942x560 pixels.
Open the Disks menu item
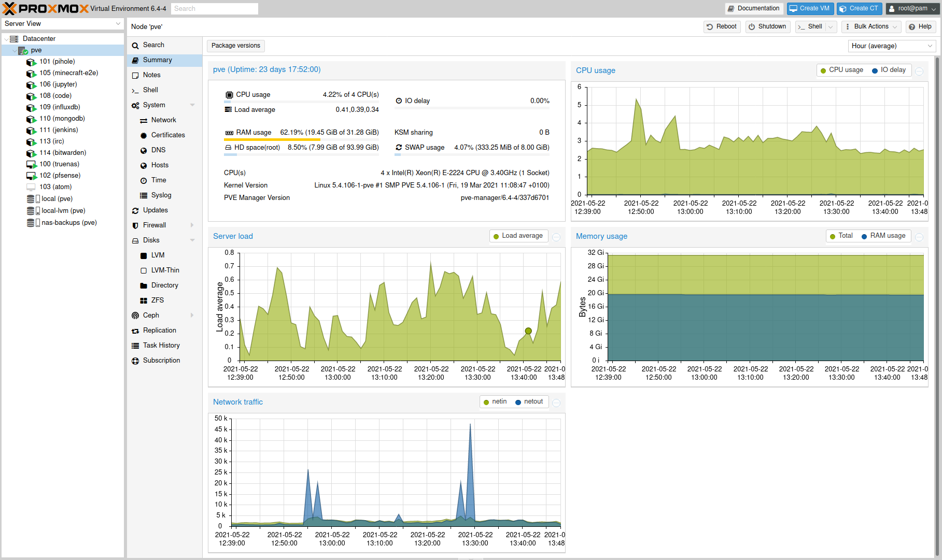(x=165, y=240)
